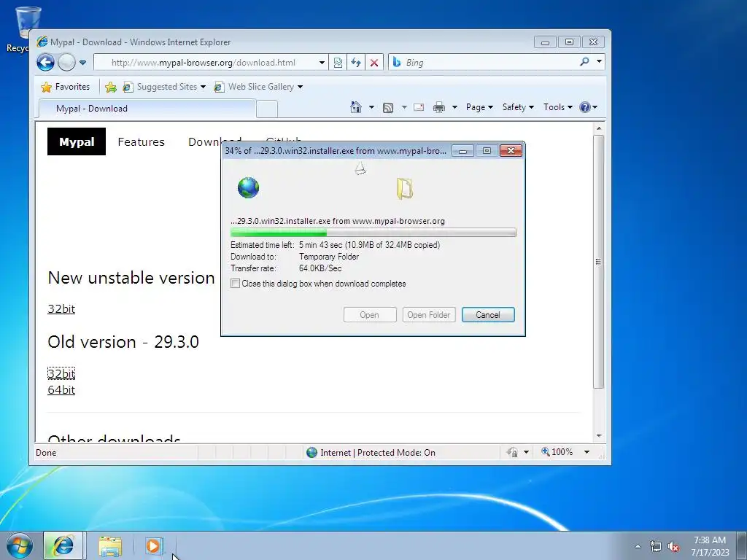
Task: Show hidden tray icons arrow
Action: click(638, 546)
